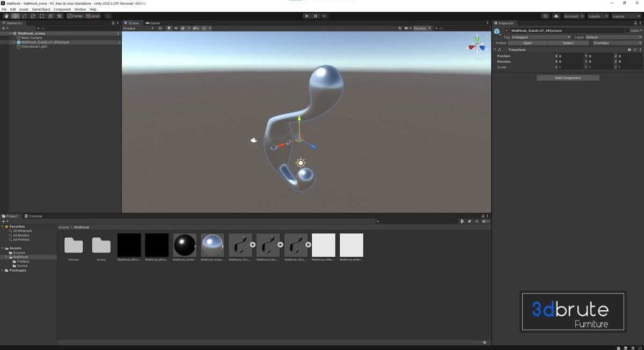Toggle scene audio speaker icon

coord(176,28)
